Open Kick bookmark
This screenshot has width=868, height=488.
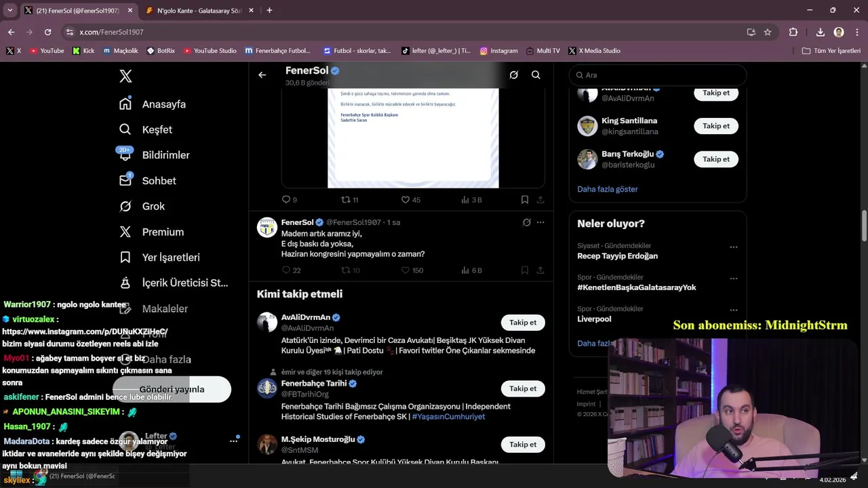point(83,51)
